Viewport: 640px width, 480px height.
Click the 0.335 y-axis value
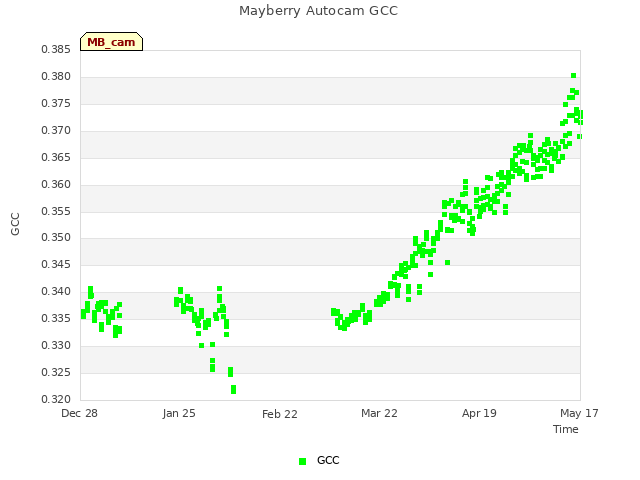[56, 318]
